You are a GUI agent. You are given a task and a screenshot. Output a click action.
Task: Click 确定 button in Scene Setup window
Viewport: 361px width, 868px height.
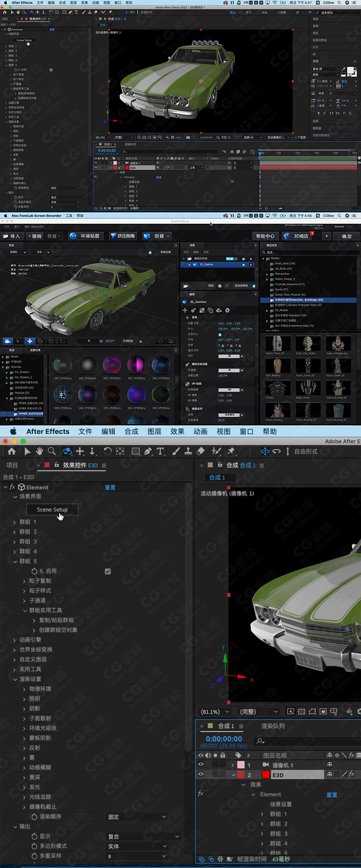347,236
